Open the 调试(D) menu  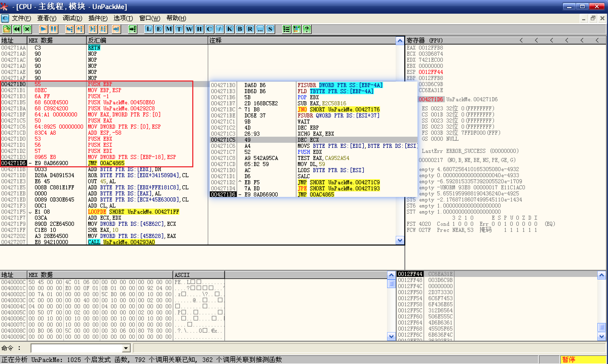[x=72, y=18]
